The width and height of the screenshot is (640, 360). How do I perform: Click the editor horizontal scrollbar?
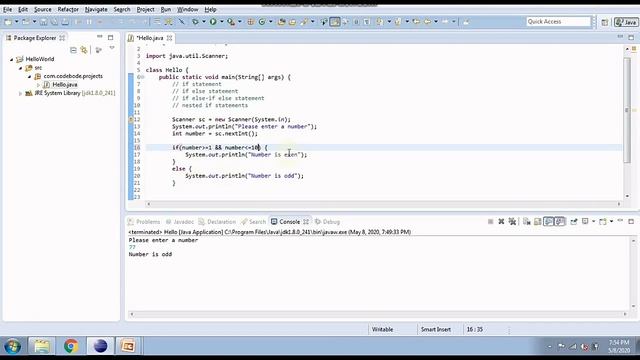(384, 204)
